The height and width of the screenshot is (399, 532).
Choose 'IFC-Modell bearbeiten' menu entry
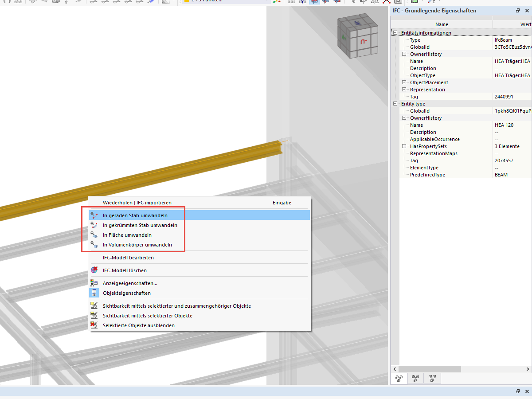point(199,258)
